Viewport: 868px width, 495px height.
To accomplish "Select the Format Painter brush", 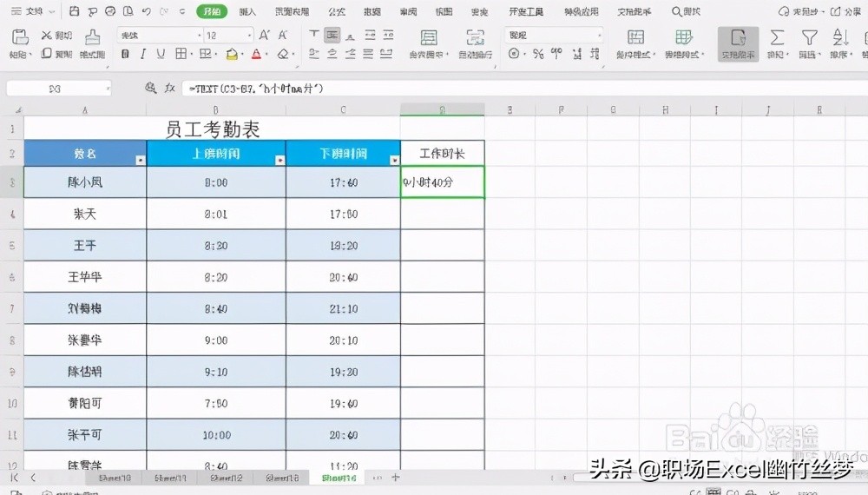I will point(93,37).
